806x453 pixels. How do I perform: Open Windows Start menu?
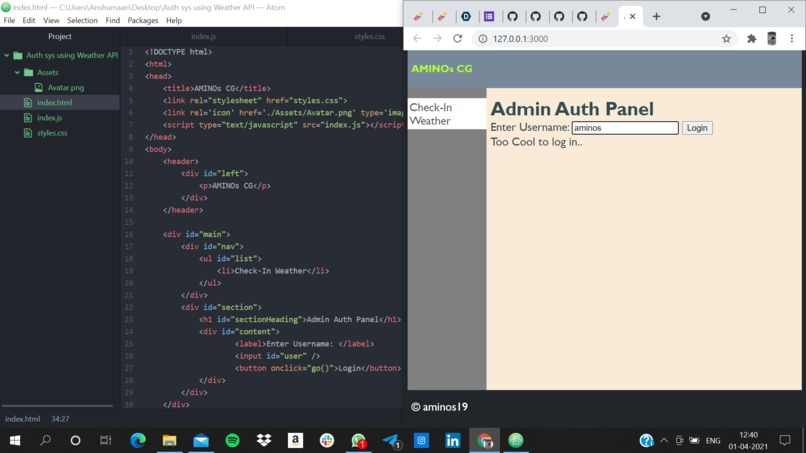click(x=15, y=441)
